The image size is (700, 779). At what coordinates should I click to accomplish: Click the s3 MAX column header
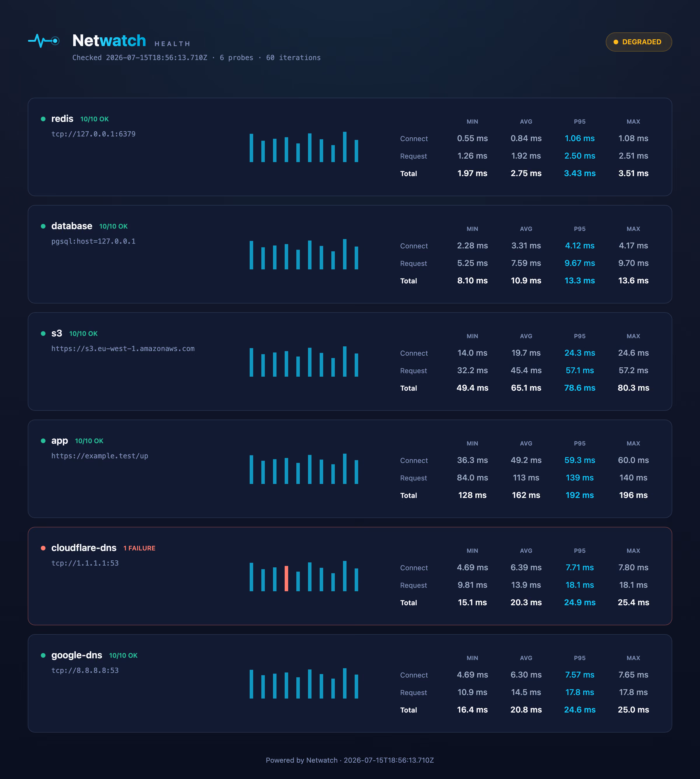click(633, 336)
